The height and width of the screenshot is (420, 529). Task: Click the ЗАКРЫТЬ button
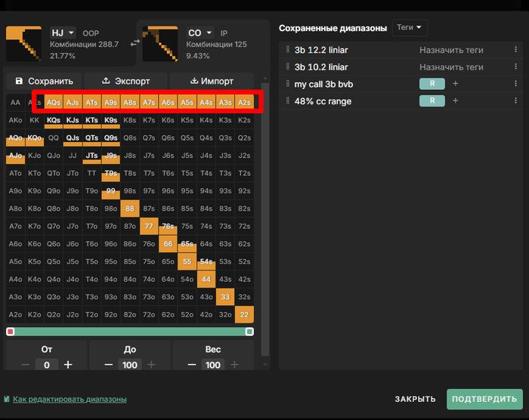click(x=416, y=399)
